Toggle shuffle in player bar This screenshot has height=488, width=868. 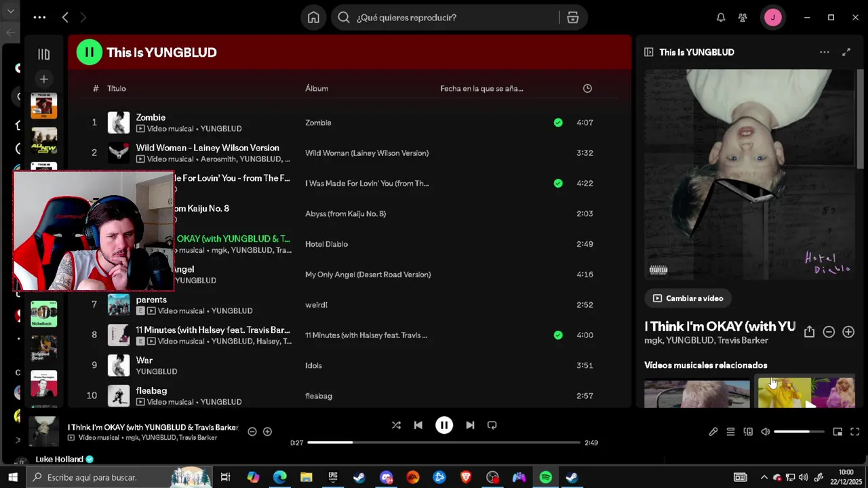pos(396,425)
